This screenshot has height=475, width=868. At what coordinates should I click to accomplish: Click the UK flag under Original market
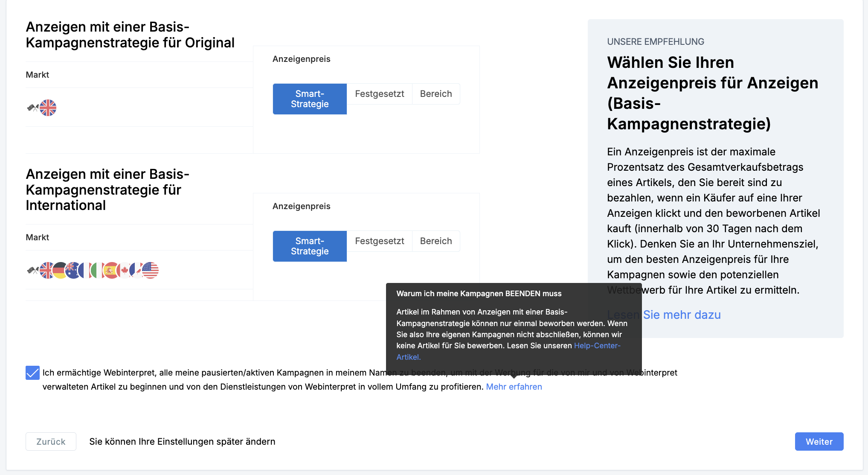coord(48,108)
